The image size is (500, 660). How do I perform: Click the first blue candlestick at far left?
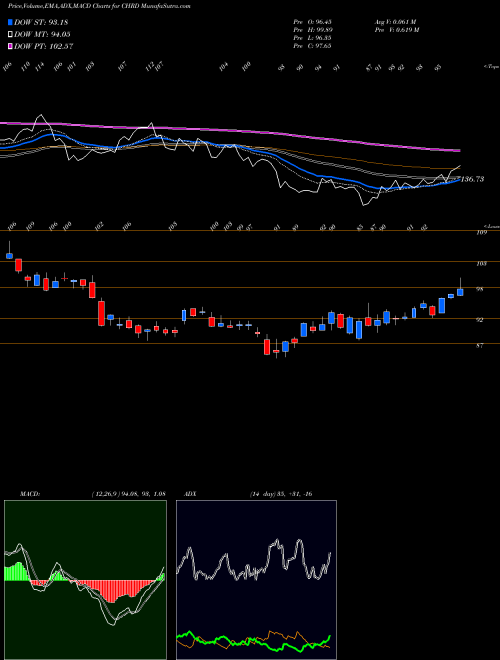[9, 256]
